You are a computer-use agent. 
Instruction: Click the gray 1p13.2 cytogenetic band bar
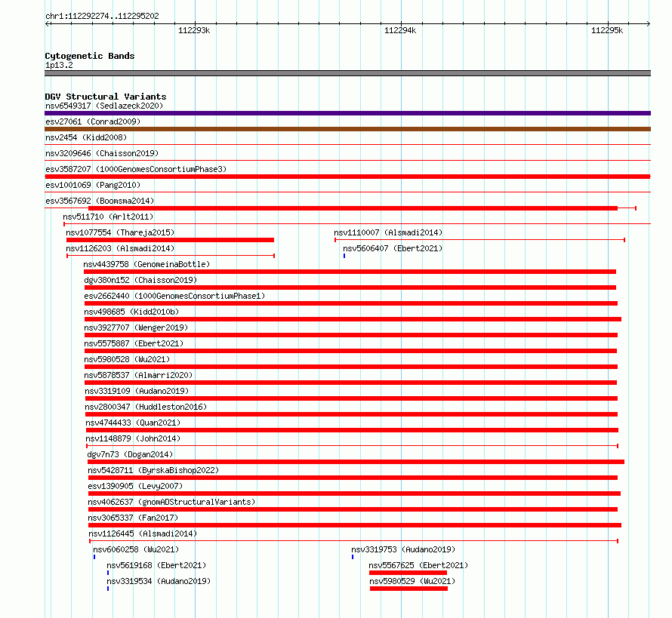(347, 73)
